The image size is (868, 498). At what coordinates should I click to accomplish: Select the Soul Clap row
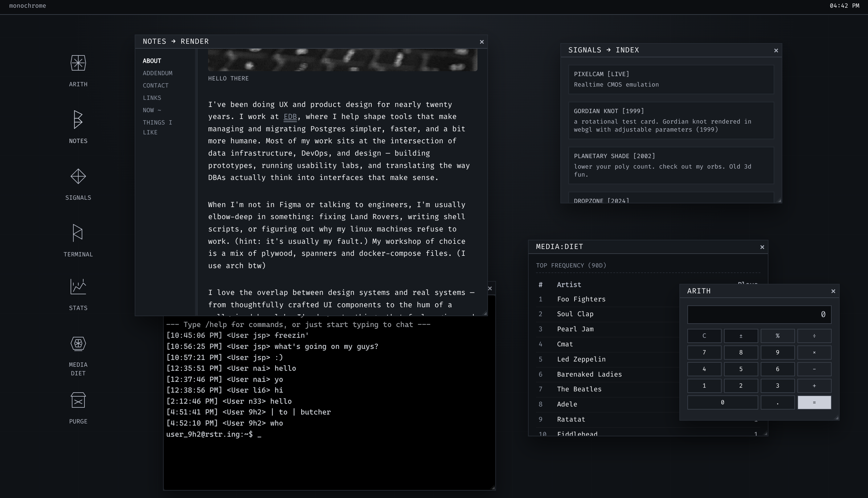click(608, 314)
